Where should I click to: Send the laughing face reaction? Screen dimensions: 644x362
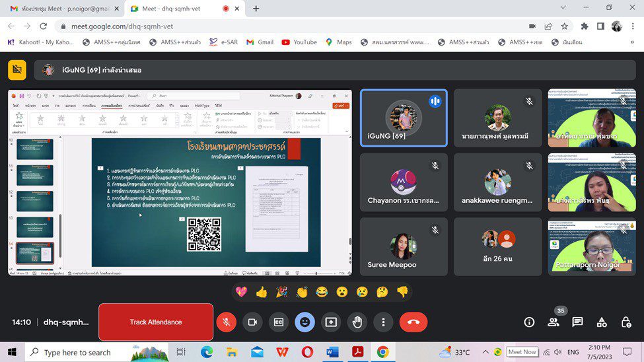[x=322, y=292]
